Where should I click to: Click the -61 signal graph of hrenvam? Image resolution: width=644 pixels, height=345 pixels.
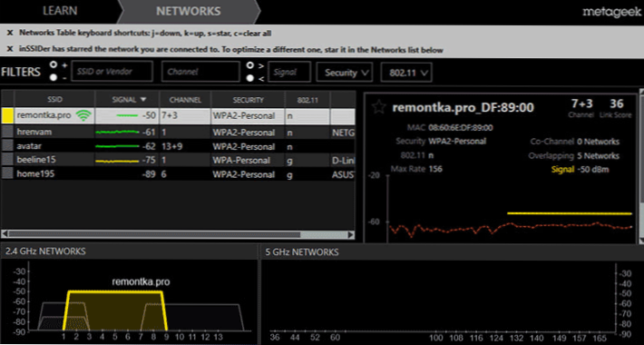[x=117, y=132]
